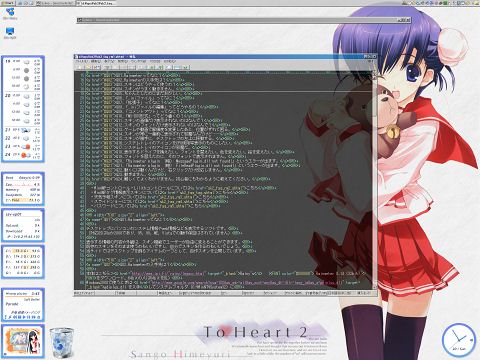Image resolution: width=480 pixels, height=360 pixels.
Task: Click the weather forecast widget
Action: pos(23,109)
